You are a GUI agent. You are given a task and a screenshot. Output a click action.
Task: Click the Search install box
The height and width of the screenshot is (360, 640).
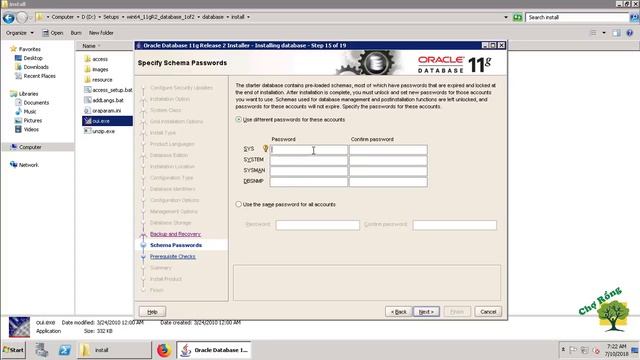pyautogui.click(x=577, y=17)
